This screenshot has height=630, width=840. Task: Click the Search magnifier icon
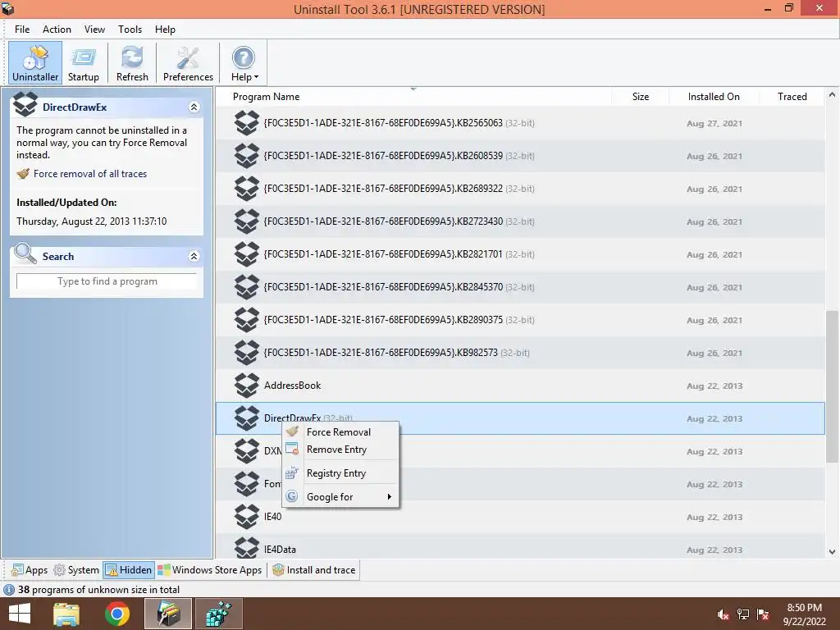[25, 254]
